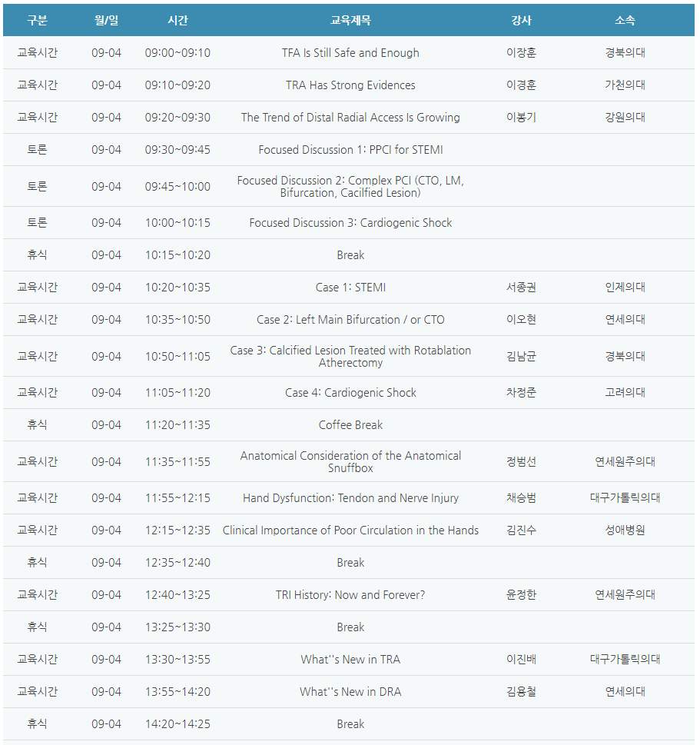This screenshot has height=745, width=700.
Task: Select 'TRA Has Strong Evidences' title
Action: click(350, 85)
